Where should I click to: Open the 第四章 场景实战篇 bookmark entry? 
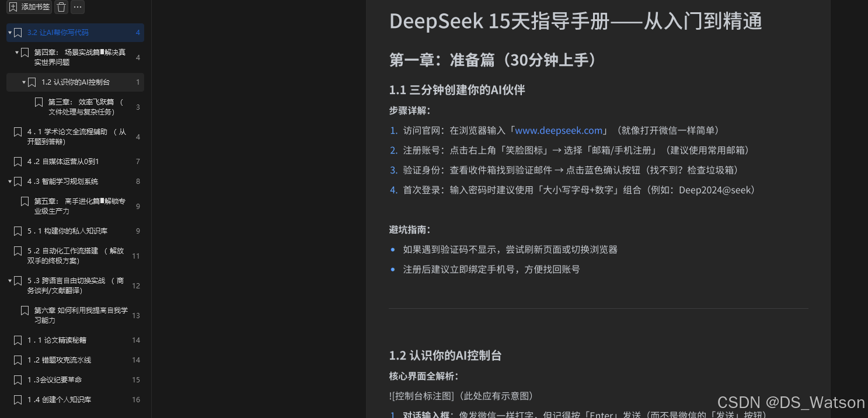75,57
